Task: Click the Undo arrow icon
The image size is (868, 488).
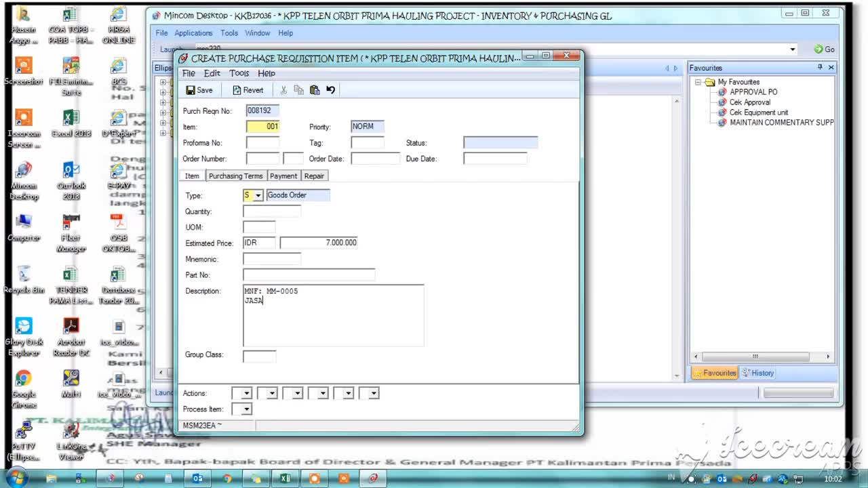Action: pos(331,90)
